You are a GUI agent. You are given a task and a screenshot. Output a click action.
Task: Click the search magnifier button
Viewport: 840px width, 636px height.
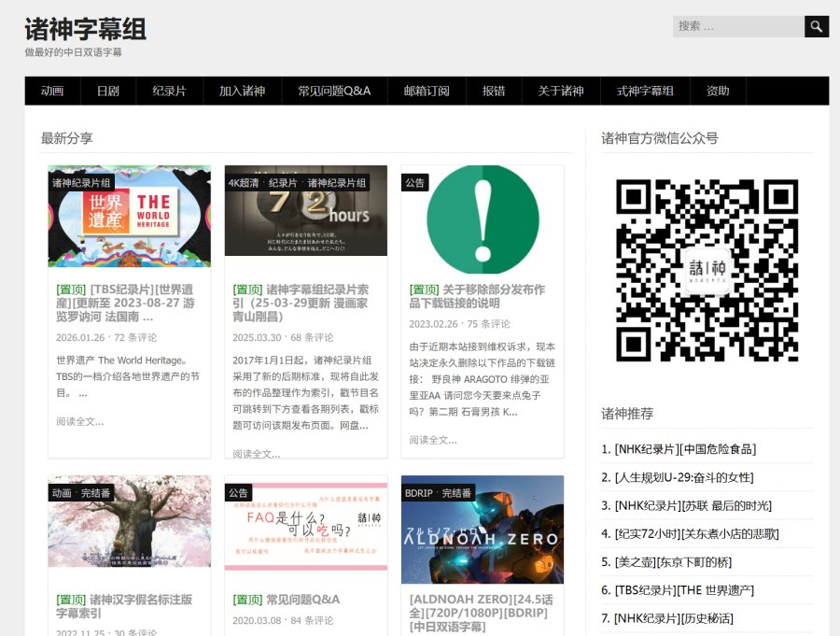click(817, 26)
